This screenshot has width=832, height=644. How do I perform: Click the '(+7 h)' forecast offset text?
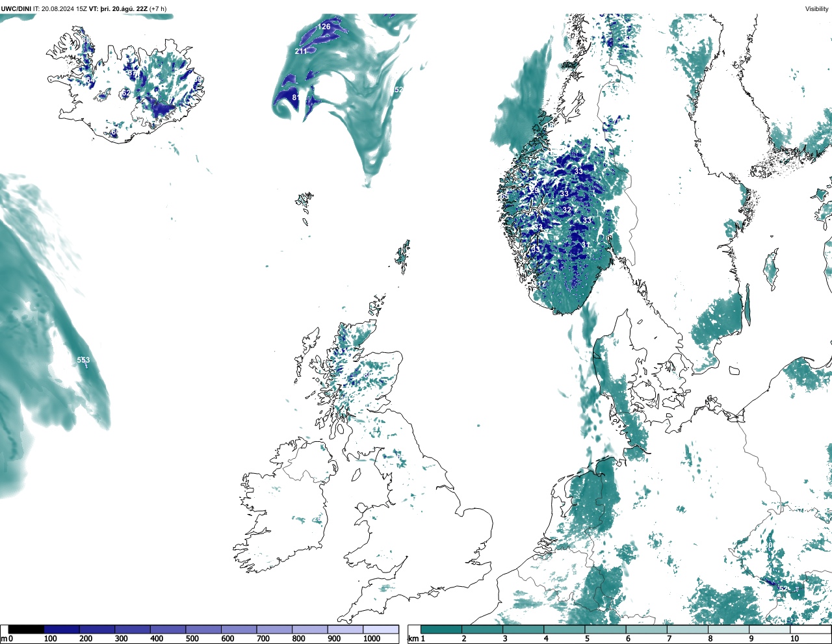click(x=158, y=8)
